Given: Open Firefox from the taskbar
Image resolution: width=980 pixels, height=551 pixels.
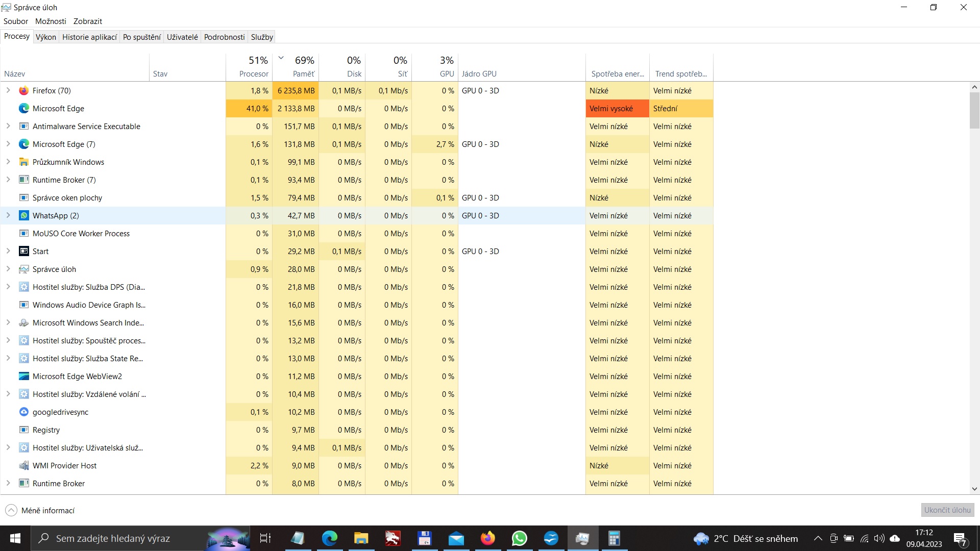Looking at the screenshot, I should pyautogui.click(x=487, y=538).
